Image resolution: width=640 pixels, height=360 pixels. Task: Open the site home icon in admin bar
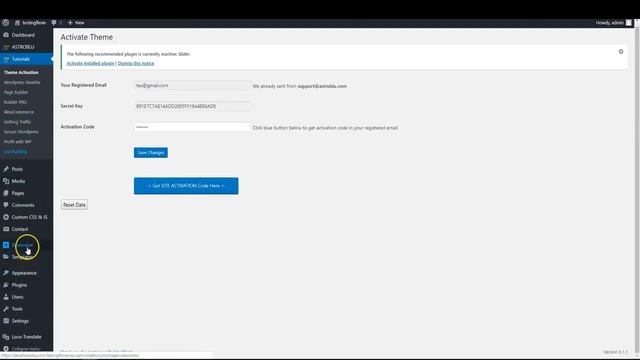17,23
